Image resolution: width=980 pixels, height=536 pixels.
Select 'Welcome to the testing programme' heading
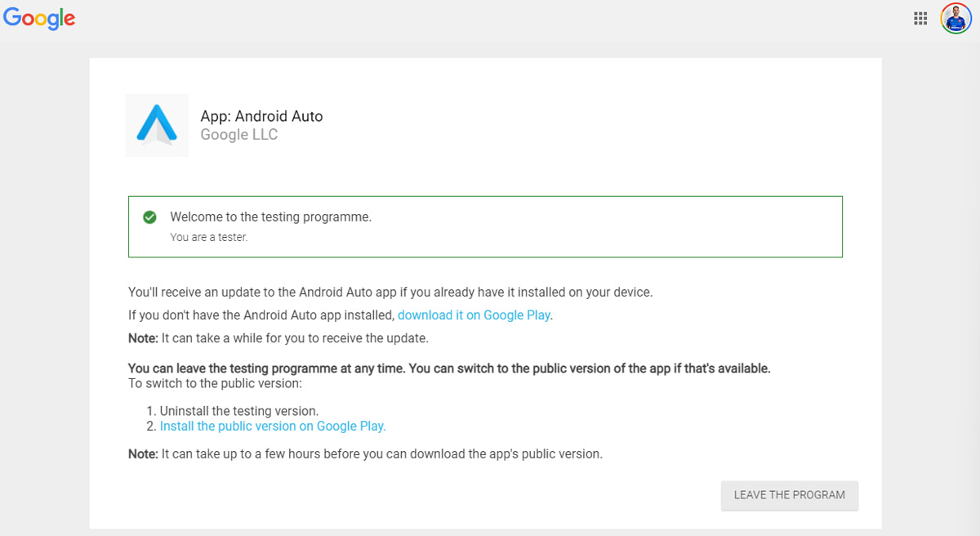point(270,217)
